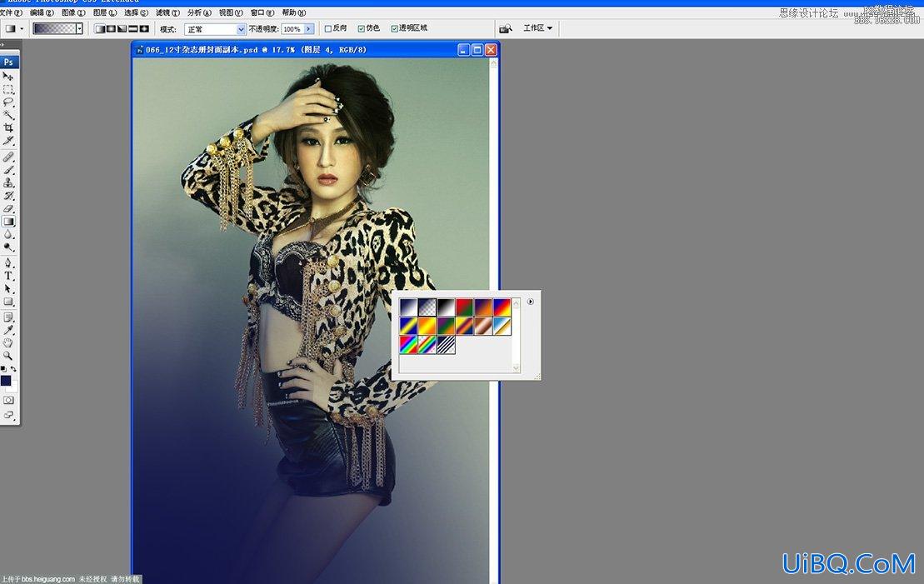
Task: Swap foreground and background colors
Action: 13,369
